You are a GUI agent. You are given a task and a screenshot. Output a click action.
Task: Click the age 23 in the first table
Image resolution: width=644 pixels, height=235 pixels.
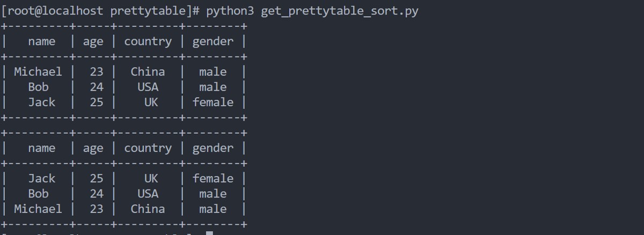(x=97, y=71)
